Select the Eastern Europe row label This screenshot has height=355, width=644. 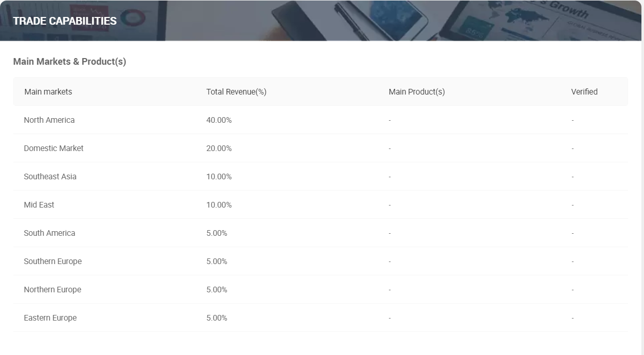[x=50, y=318]
